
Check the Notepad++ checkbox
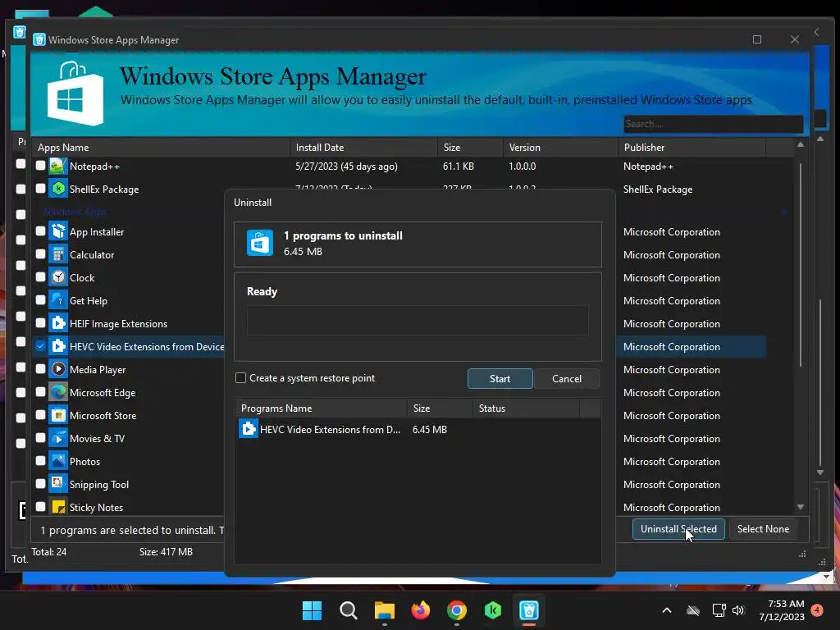[x=41, y=166]
